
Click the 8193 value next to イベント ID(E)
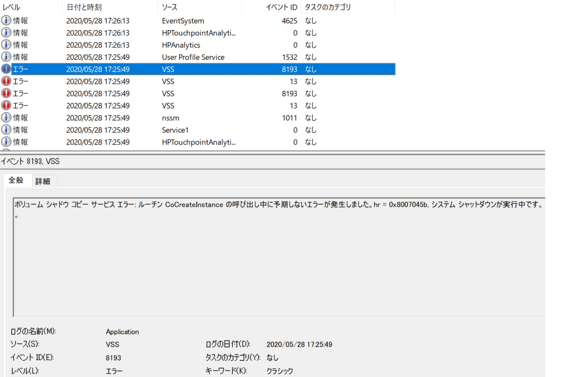113,358
